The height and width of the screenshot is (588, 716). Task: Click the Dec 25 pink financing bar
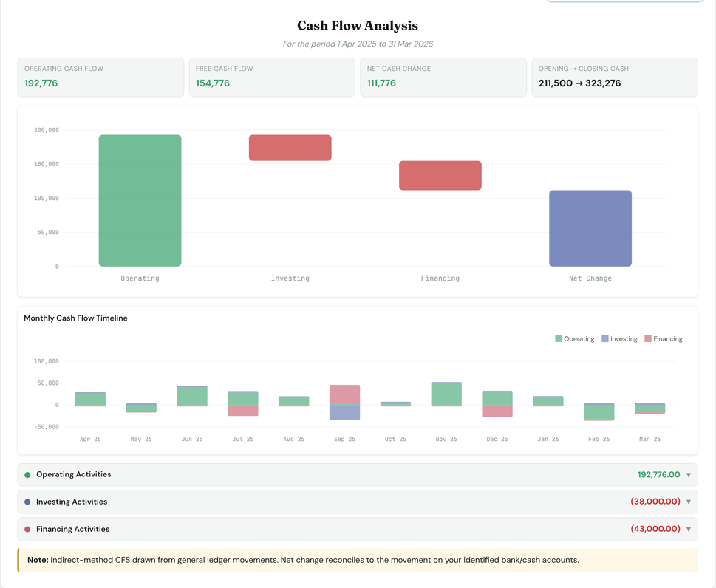click(497, 411)
